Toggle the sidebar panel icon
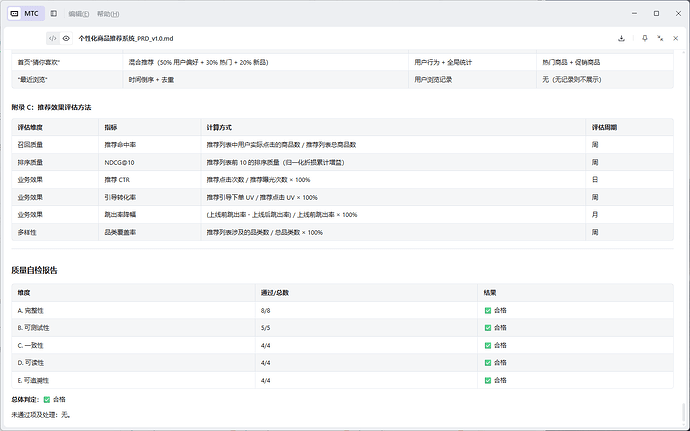The width and height of the screenshot is (690, 431). click(x=54, y=14)
